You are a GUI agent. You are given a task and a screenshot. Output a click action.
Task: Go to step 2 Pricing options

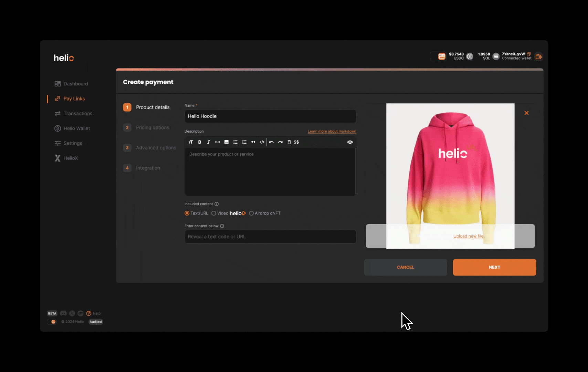coord(146,127)
